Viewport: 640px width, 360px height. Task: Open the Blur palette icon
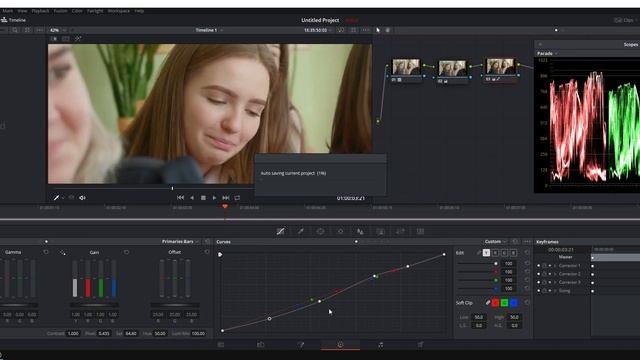click(x=360, y=231)
